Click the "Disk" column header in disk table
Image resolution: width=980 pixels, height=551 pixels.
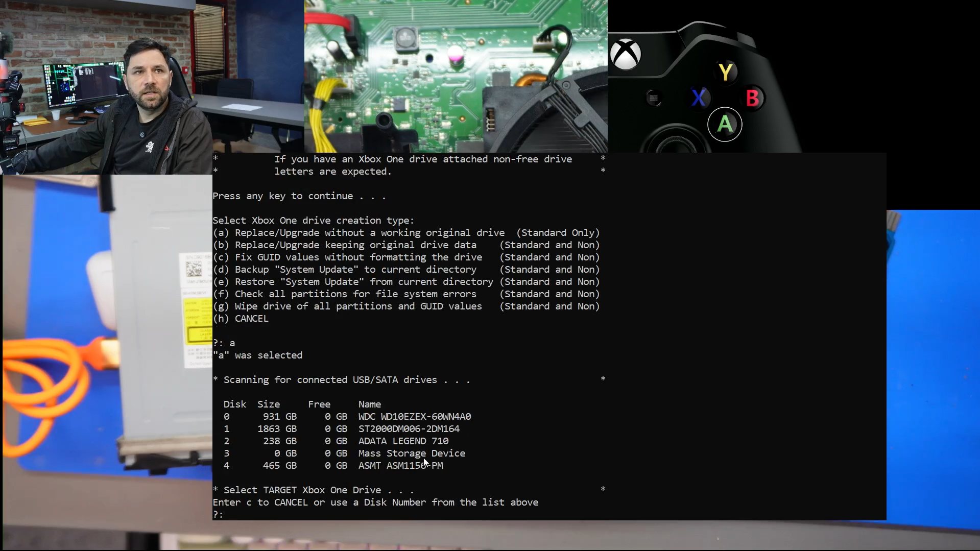[235, 404]
